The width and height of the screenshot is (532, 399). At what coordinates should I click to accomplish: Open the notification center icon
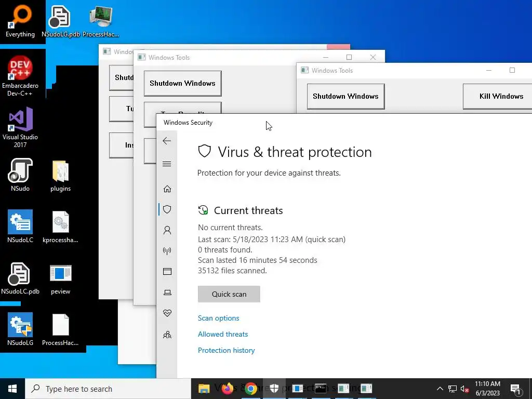[x=515, y=389]
